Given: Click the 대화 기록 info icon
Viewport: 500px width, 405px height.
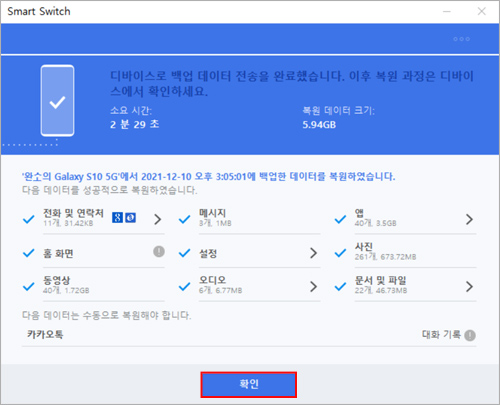Looking at the screenshot, I should click(x=470, y=335).
